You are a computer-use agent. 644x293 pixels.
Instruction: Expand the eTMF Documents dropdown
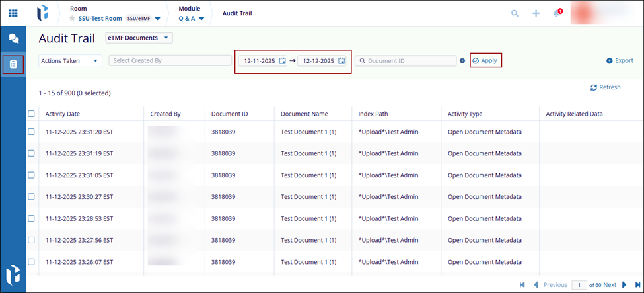click(x=139, y=38)
